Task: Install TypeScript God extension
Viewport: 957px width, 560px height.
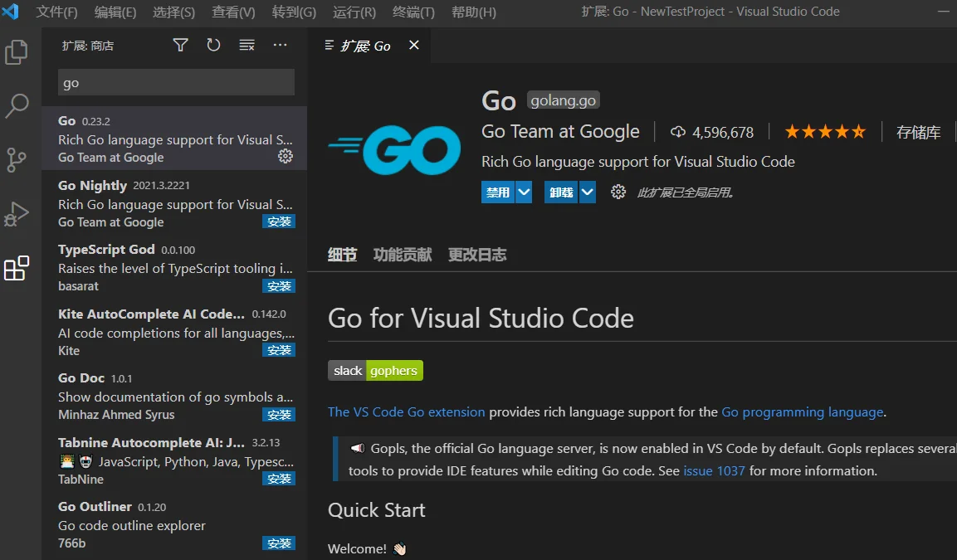Action: [x=279, y=286]
